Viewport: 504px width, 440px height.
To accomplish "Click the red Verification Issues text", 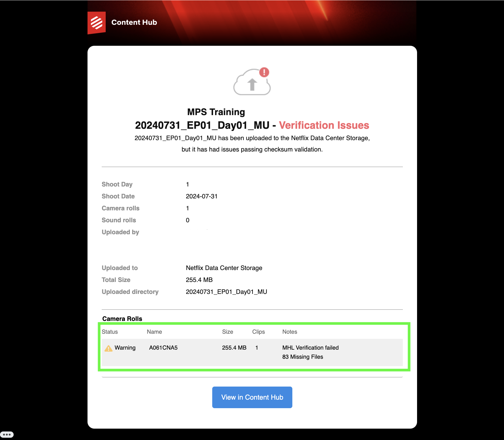I will (x=324, y=125).
